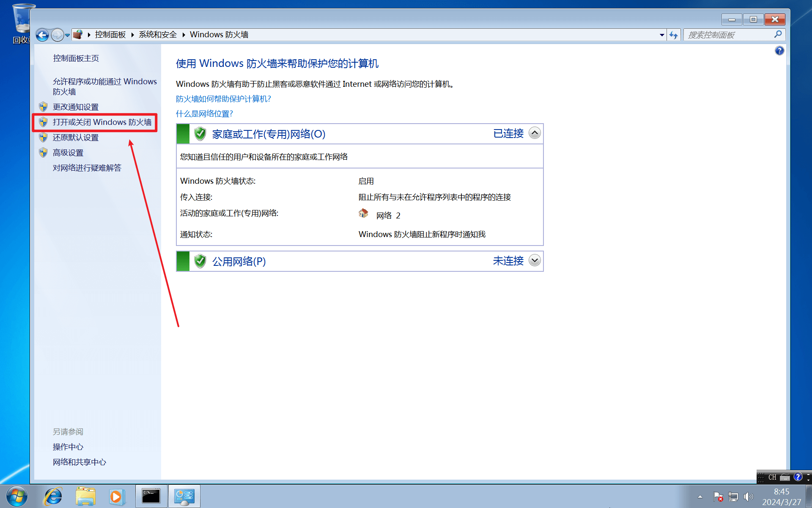
Task: Collapse the 家庭或工作(专用)网络 section
Action: (x=535, y=133)
